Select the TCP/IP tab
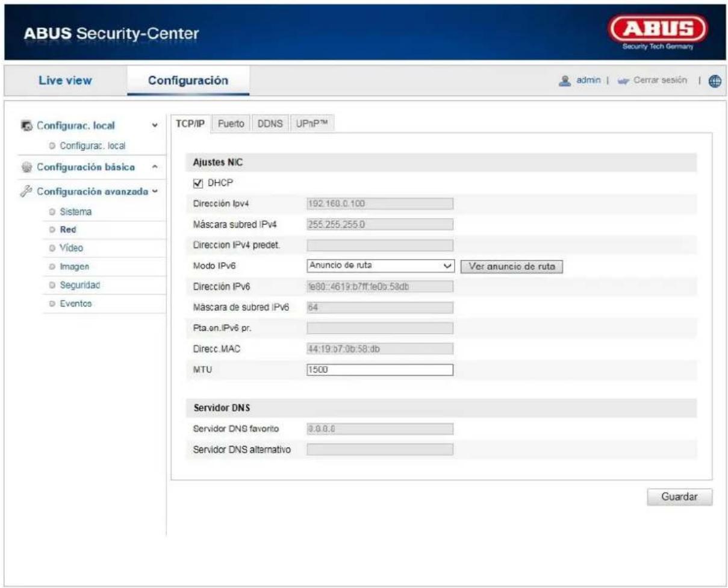 coord(190,124)
